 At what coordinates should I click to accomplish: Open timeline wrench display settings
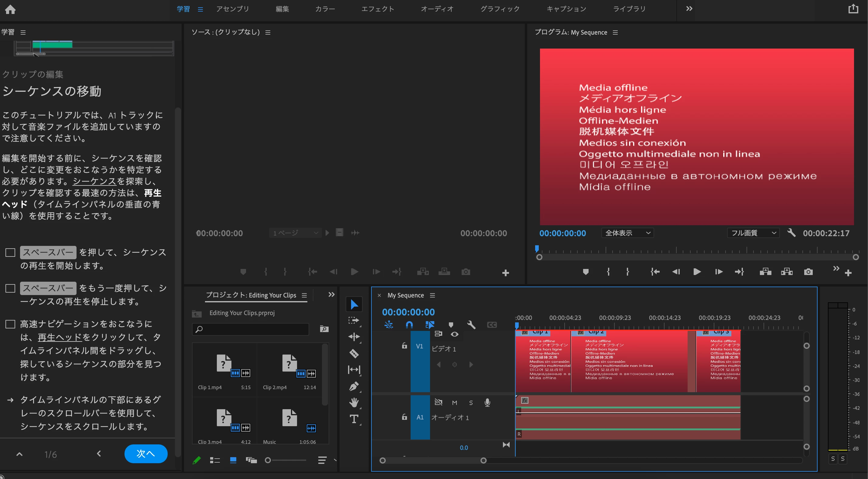pyautogui.click(x=471, y=325)
